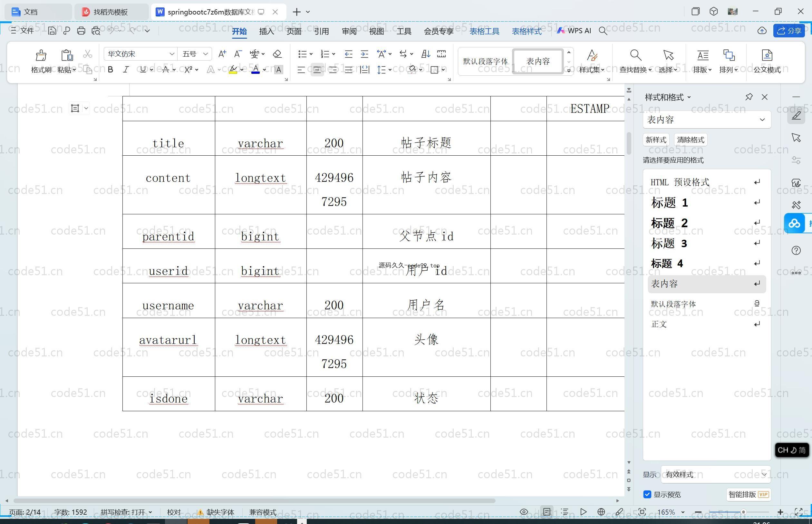Click the web layout globe icon
The height and width of the screenshot is (524, 812).
(601, 512)
